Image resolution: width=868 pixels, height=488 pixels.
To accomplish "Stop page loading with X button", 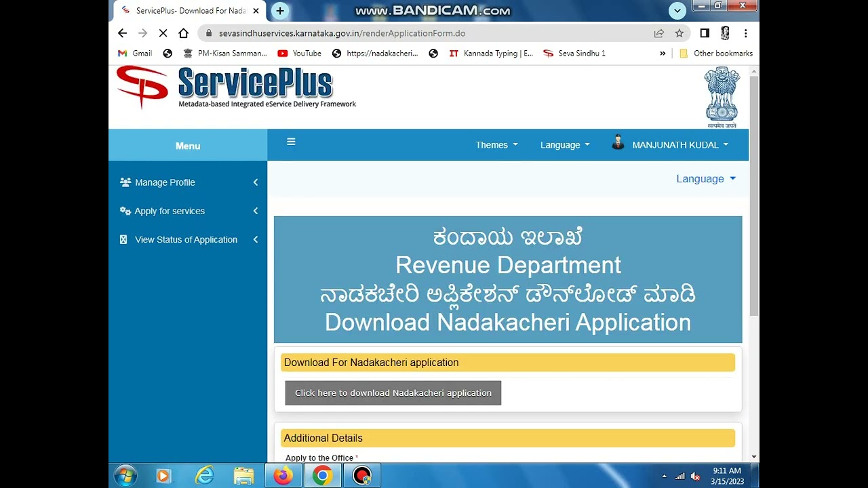I will tap(163, 33).
